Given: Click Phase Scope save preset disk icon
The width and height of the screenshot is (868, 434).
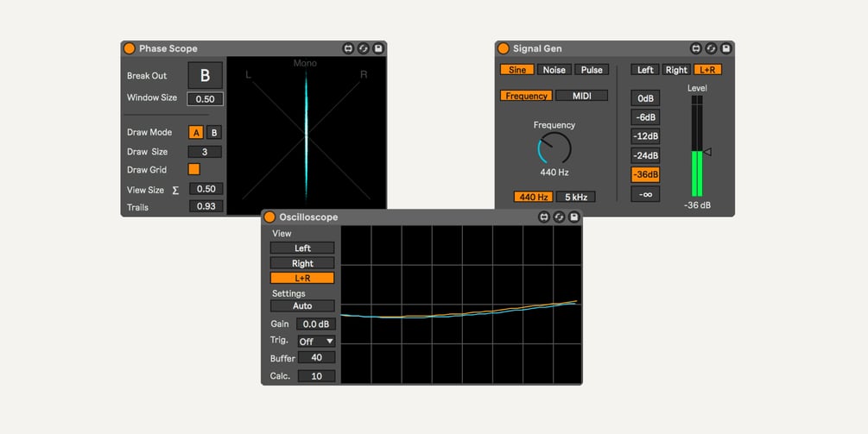Looking at the screenshot, I should tap(378, 48).
